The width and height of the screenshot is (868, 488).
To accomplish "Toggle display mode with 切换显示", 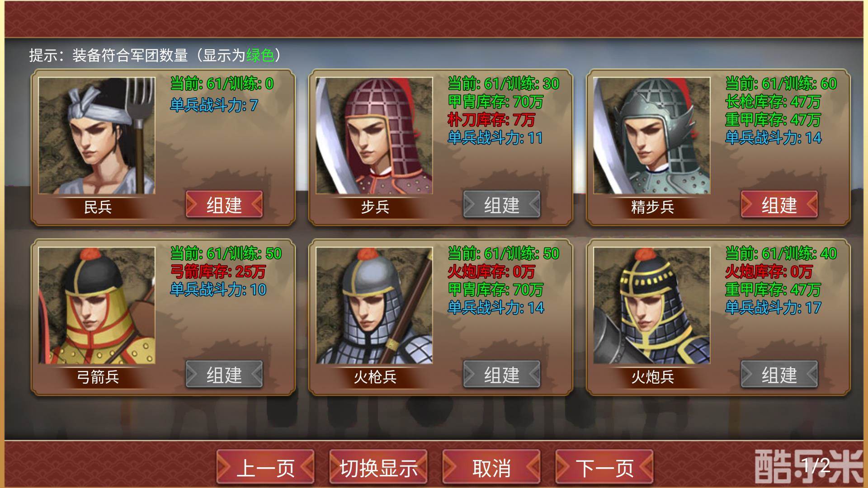I will point(378,467).
